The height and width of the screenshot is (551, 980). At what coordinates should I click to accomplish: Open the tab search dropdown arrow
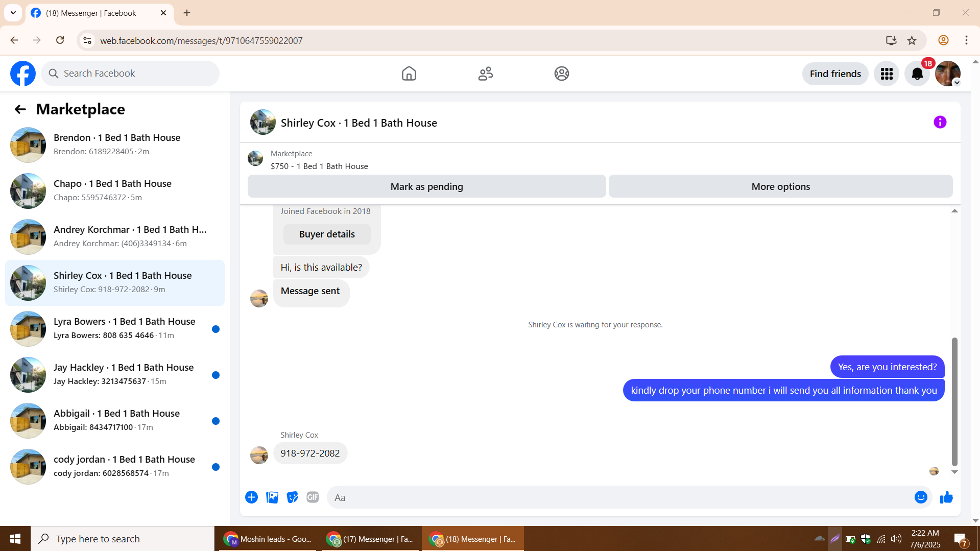coord(13,13)
